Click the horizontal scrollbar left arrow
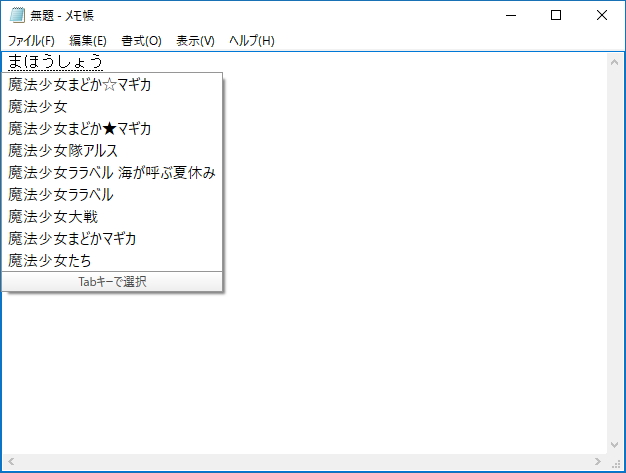This screenshot has height=473, width=626. click(11, 461)
